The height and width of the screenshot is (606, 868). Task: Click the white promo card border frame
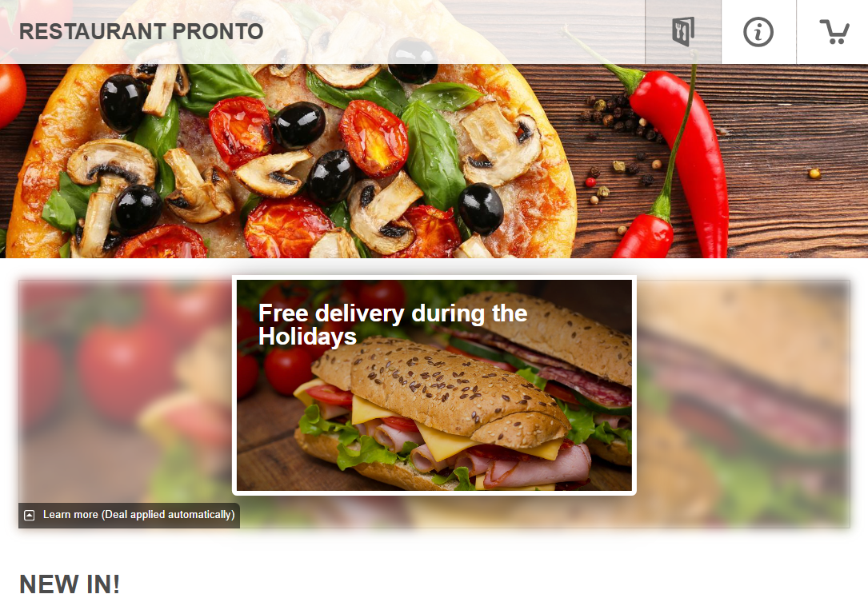(434, 277)
